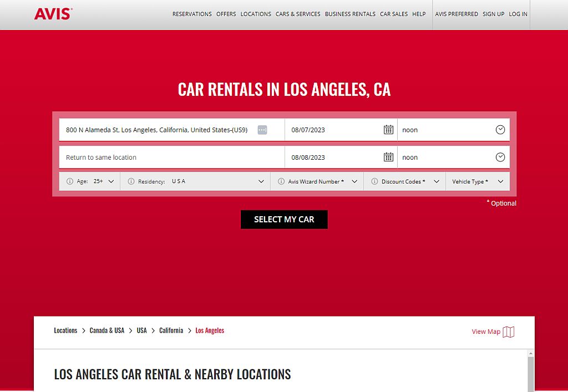
Task: Open the calendar for the pickup date
Action: coord(388,129)
